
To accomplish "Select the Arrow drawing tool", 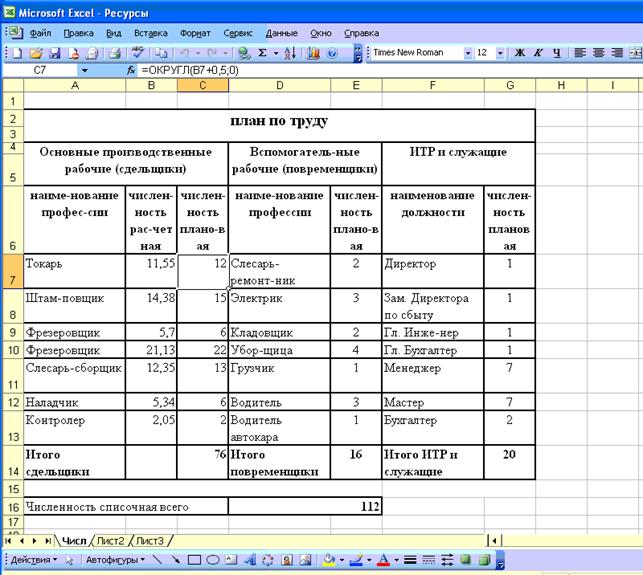I will [176, 559].
